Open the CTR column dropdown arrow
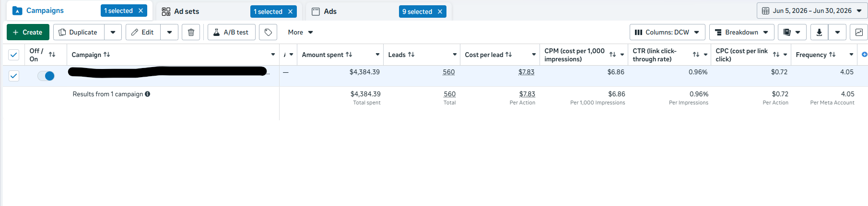This screenshot has height=206, width=868. coord(705,55)
